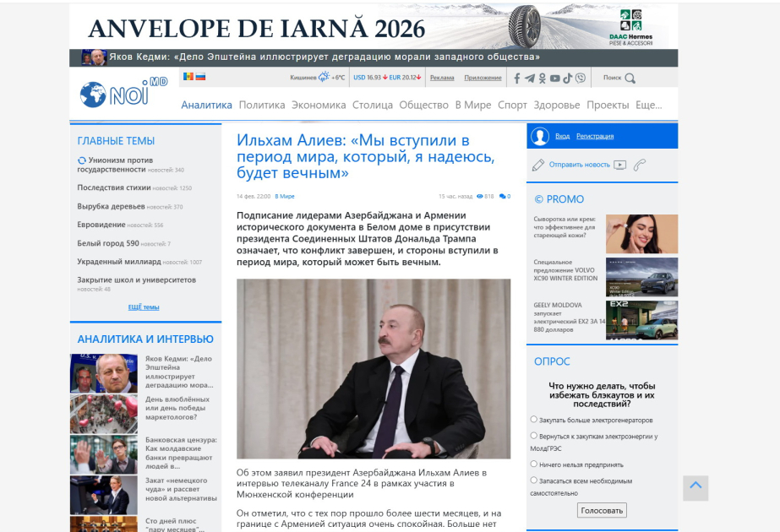The width and height of the screenshot is (780, 532).
Task: Open the Volvo XC90 promo thumbnail
Action: [x=641, y=277]
